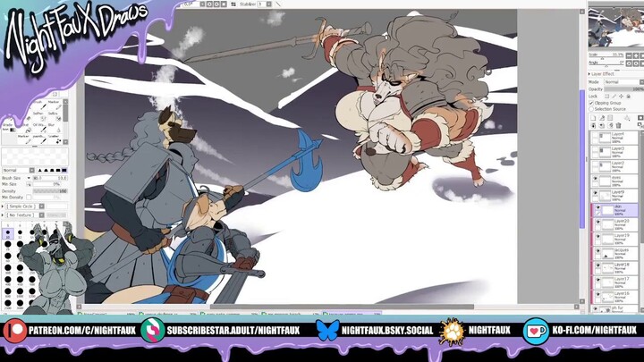
Task: Hide the Layer20 layer
Action: click(x=597, y=222)
